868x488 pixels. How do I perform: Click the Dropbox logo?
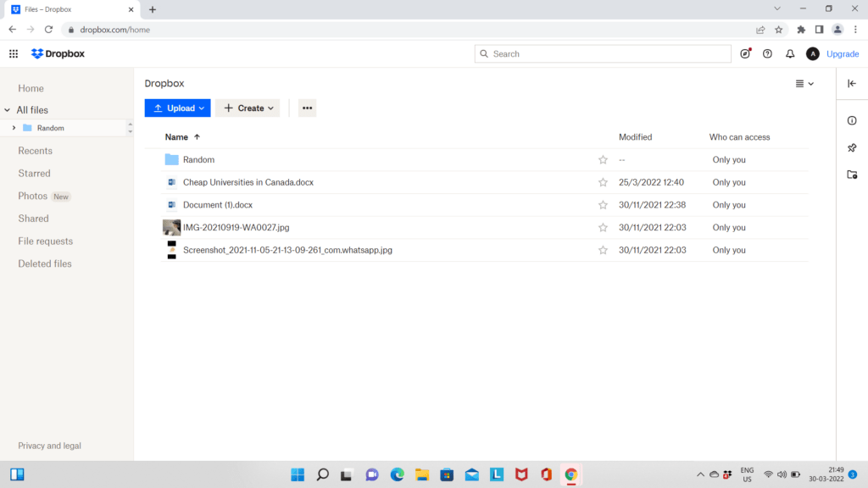click(57, 53)
